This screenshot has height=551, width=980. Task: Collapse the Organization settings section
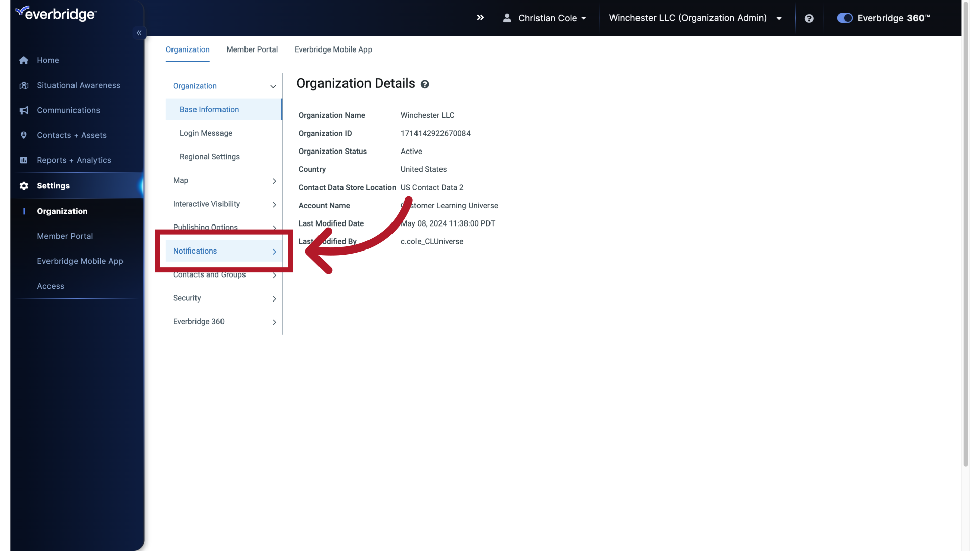coord(273,86)
